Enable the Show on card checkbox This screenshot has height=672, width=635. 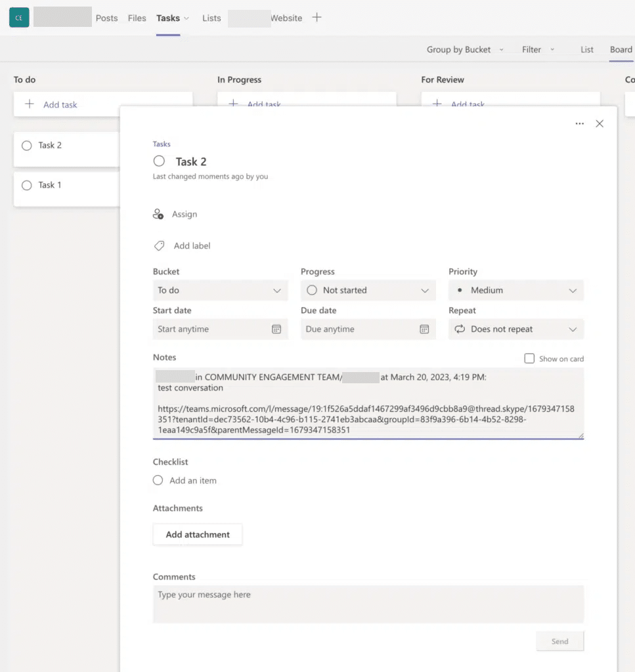pos(529,358)
